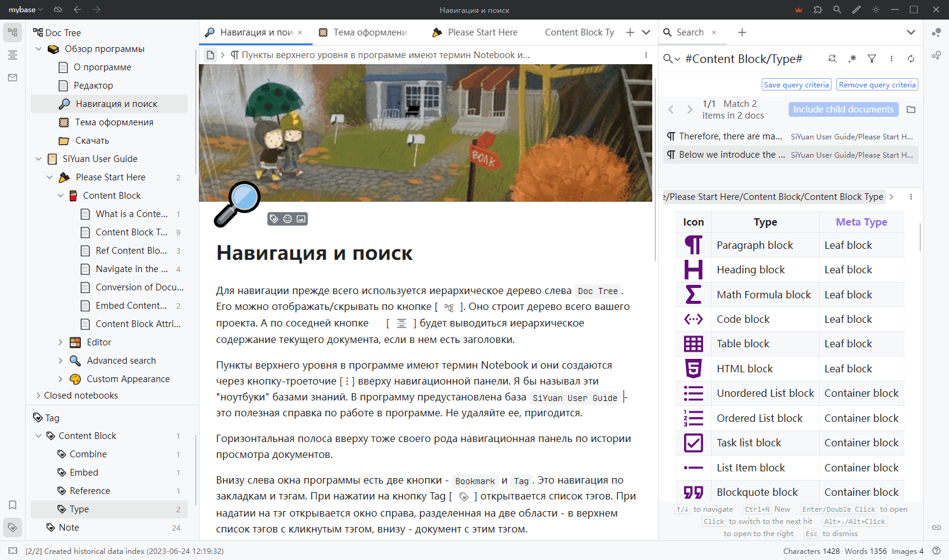The width and height of the screenshot is (949, 560).
Task: Click the VIP crown icon in title bar
Action: 798,10
